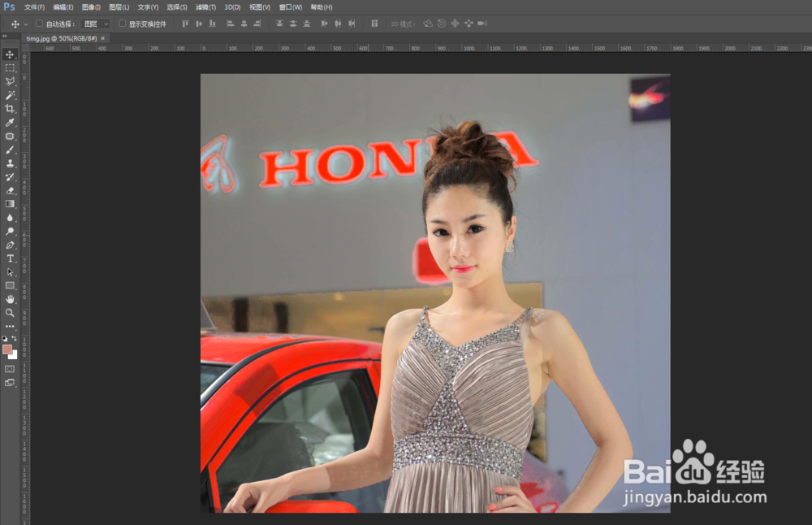Open the 文字(Y) menu
Viewport: 812px width, 525px height.
[x=148, y=7]
